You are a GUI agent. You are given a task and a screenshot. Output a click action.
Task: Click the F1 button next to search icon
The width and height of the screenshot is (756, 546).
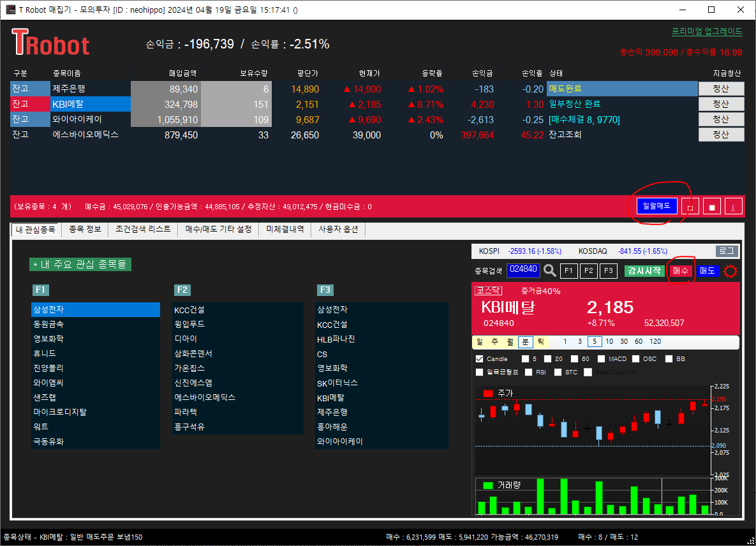coord(568,271)
